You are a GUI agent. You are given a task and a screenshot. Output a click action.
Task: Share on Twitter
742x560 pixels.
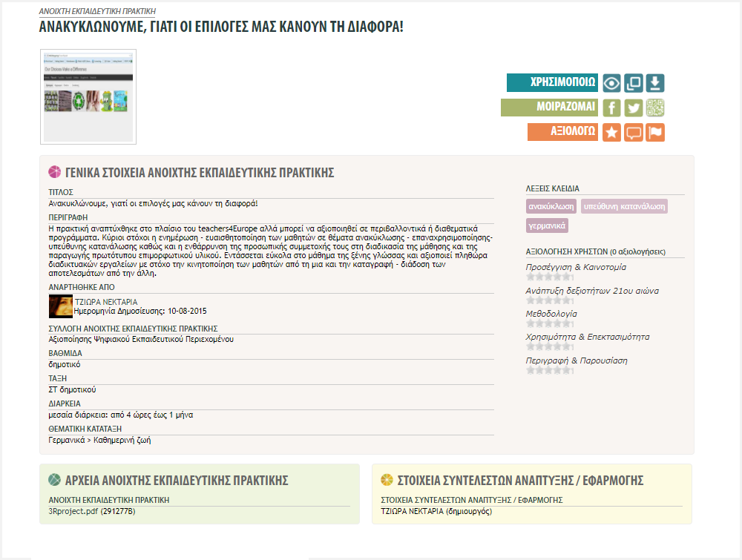coord(634,108)
